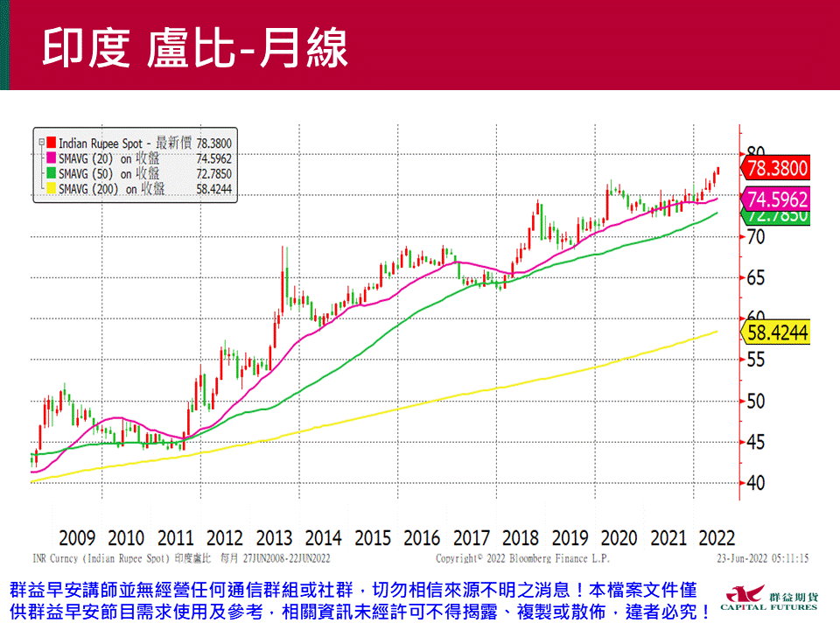The image size is (840, 630).
Task: Collapse the legend tree expander box
Action: click(x=41, y=143)
